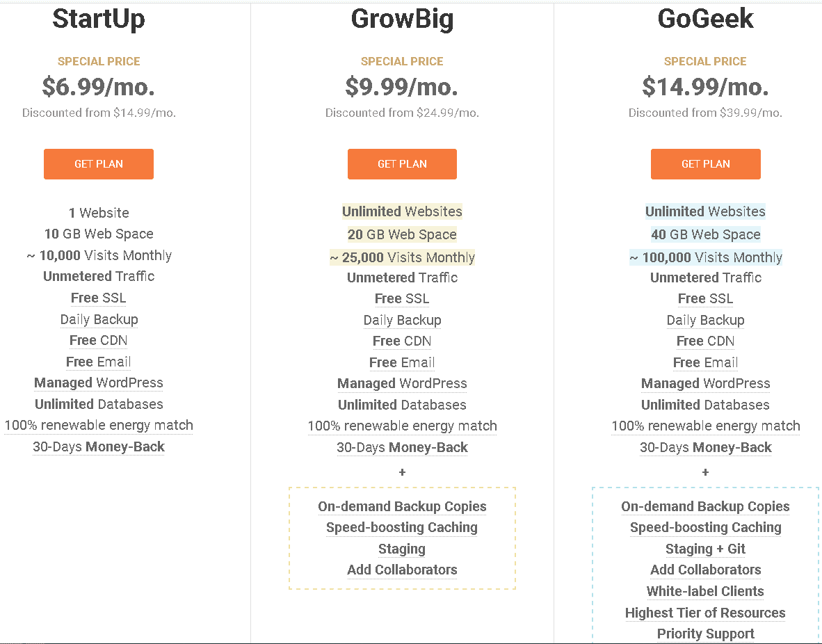Click GoGeek's White-label Clients feature
822x644 pixels.
706,591
